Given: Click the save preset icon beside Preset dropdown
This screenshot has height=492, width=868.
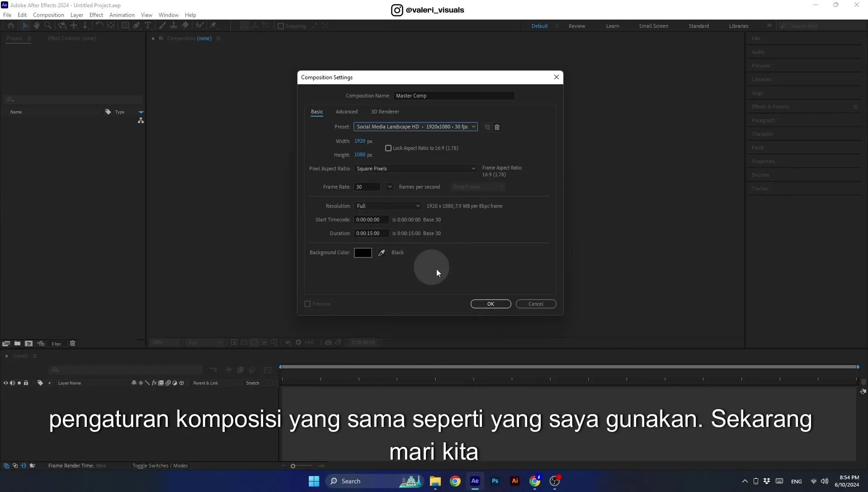Looking at the screenshot, I should (487, 127).
